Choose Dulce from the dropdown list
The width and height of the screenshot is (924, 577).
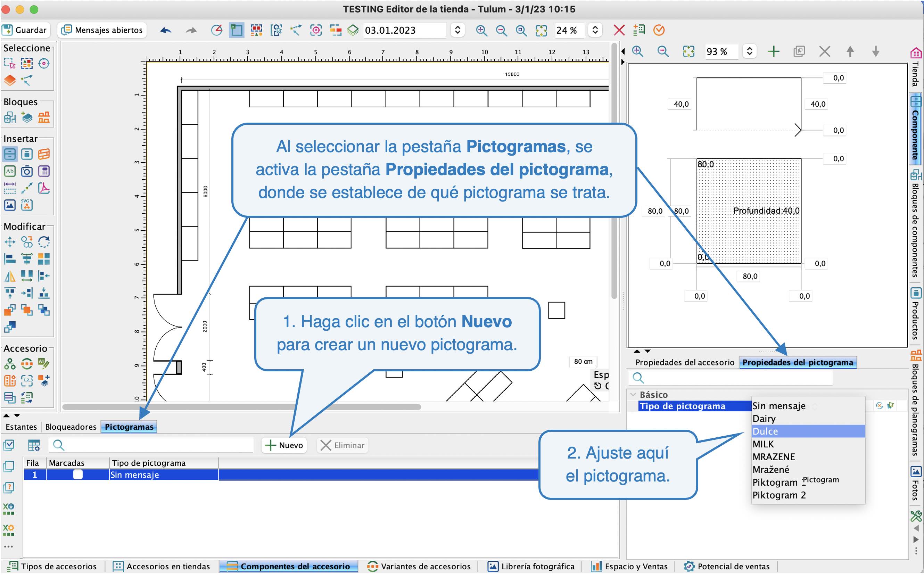click(x=808, y=431)
